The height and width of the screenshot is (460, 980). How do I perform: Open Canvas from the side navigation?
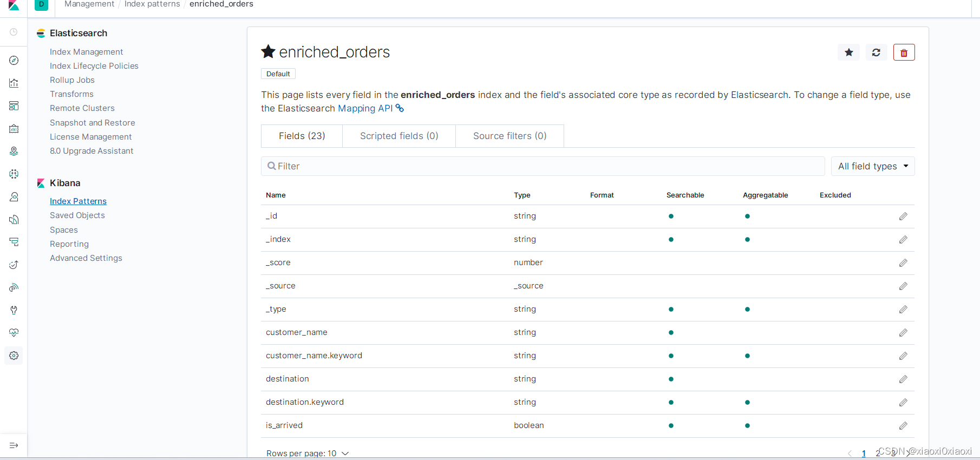click(14, 128)
